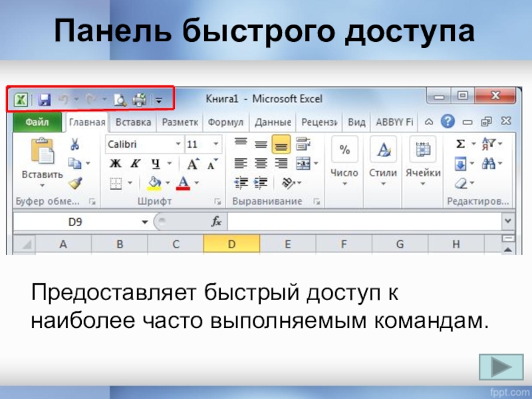Screen dimensions: 532x399
Task: Apply the red font color A
Action: point(183,184)
